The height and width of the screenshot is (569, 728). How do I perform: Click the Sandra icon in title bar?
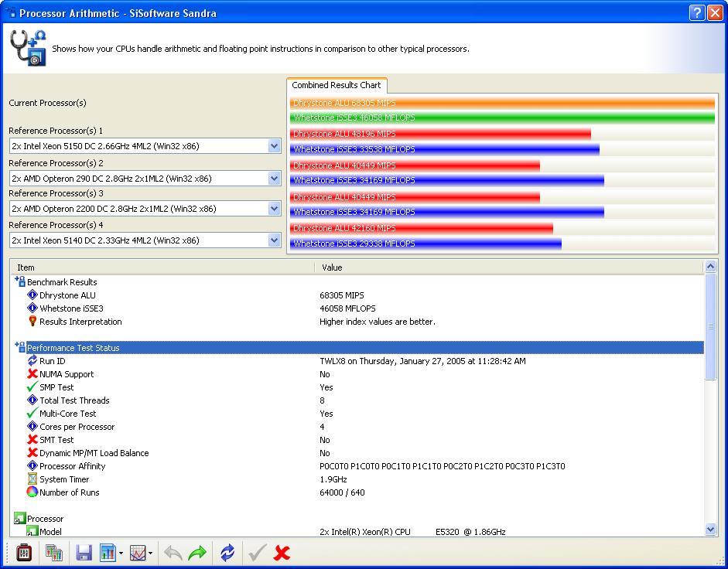[x=10, y=12]
